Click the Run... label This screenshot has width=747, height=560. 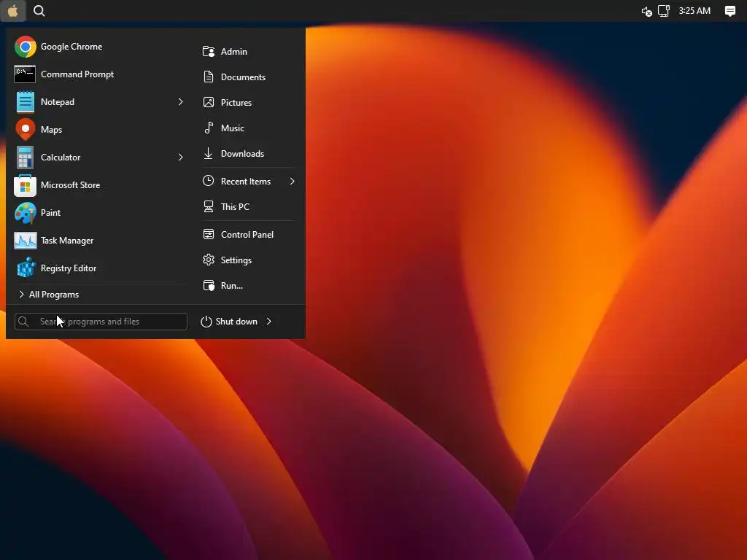(x=232, y=286)
